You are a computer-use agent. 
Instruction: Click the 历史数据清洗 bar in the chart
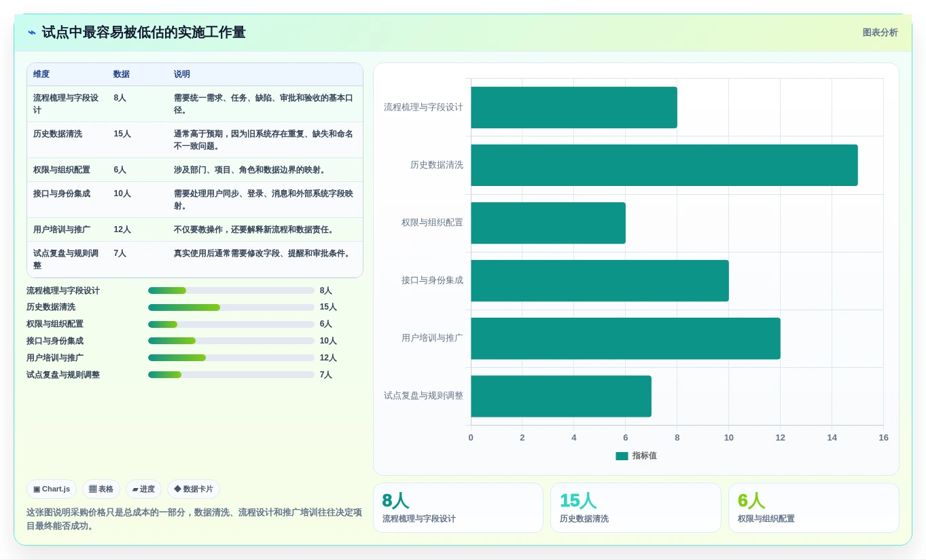pos(664,165)
